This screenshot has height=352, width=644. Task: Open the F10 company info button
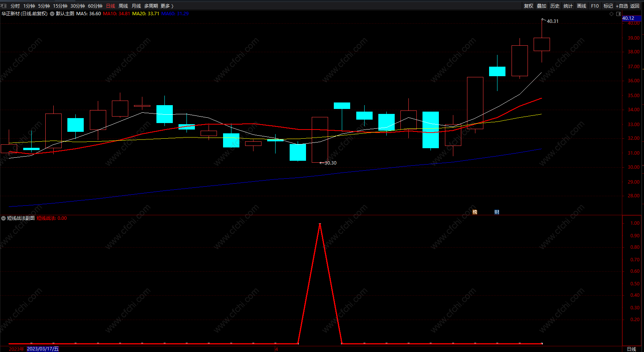(595, 6)
